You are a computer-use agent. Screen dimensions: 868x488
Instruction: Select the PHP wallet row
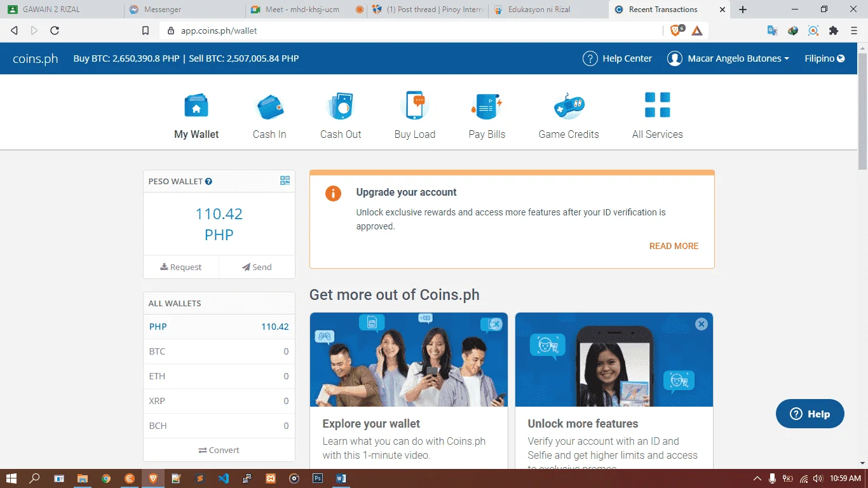(x=219, y=327)
